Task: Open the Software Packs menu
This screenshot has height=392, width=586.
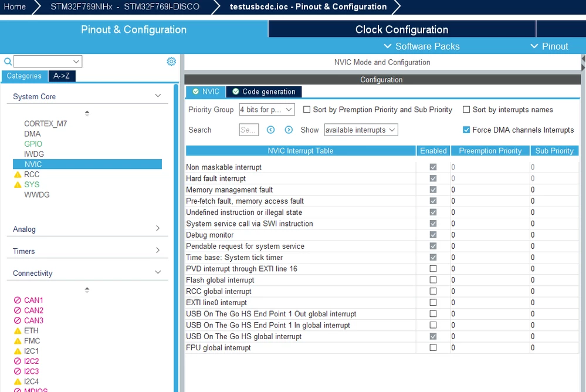Action: (x=422, y=46)
